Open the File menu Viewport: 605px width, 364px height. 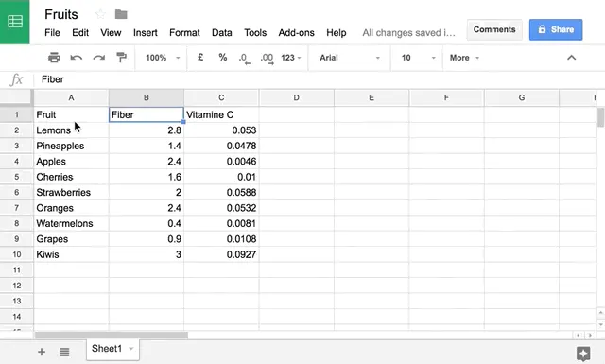point(52,33)
